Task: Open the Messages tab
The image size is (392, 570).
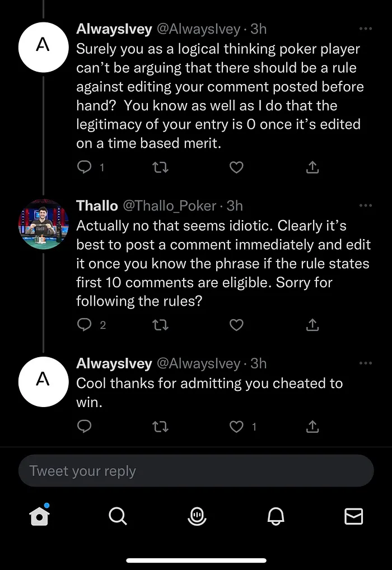Action: 353,516
